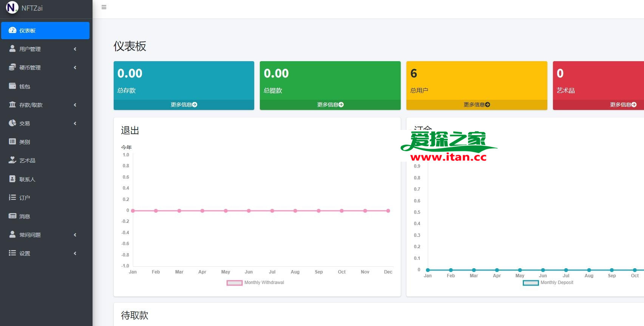The image size is (644, 326).
Task: Click the wallet icon beside 钱包
Action: (12, 86)
